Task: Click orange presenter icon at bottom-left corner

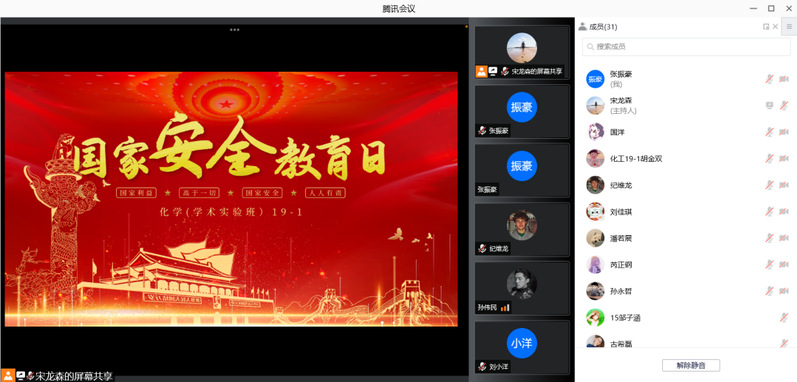Action: click(8, 375)
